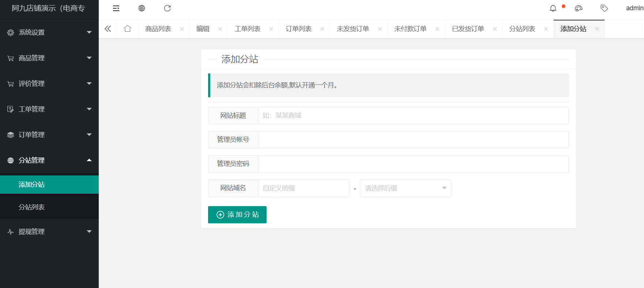Close the 商品列表 tab
Image resolution: width=644 pixels, height=288 pixels.
point(182,29)
